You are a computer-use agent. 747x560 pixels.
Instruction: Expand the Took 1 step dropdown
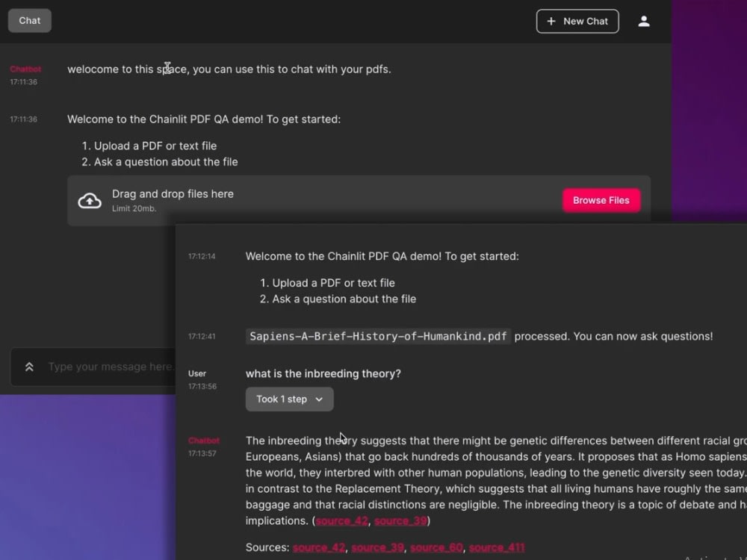[289, 399]
